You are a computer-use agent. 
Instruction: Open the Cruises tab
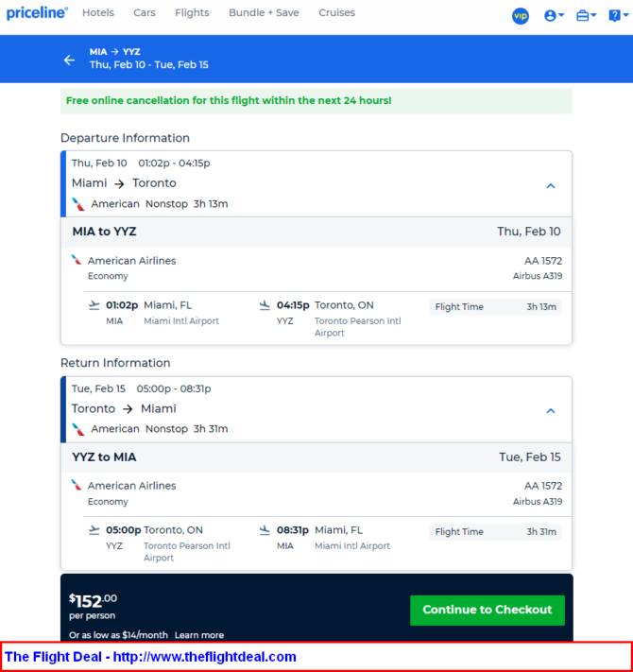coord(336,13)
